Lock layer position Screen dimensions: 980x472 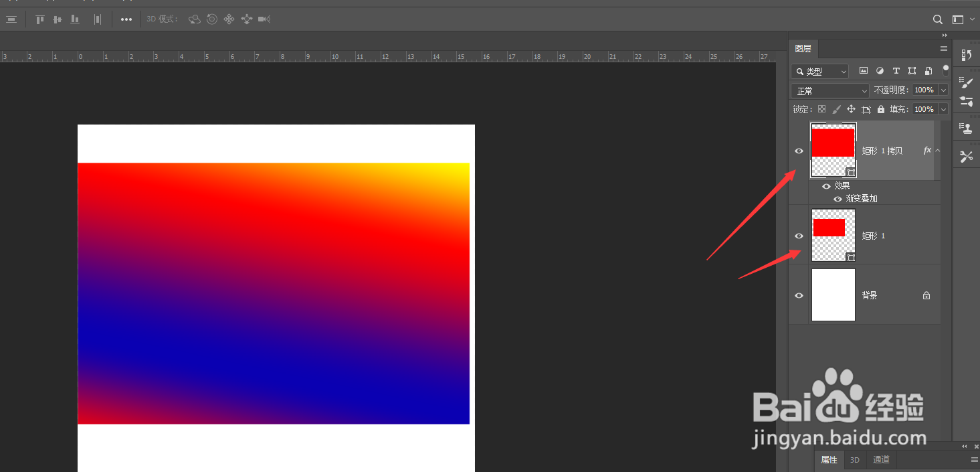[x=851, y=109]
